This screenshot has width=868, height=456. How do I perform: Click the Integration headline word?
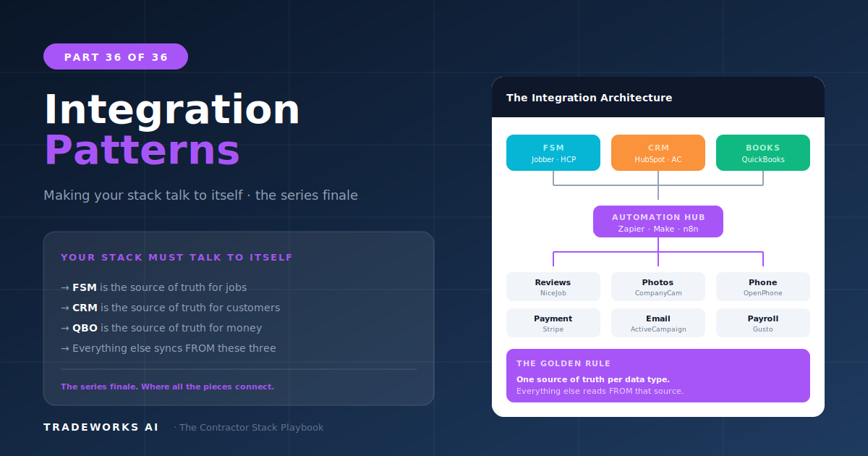pos(172,111)
